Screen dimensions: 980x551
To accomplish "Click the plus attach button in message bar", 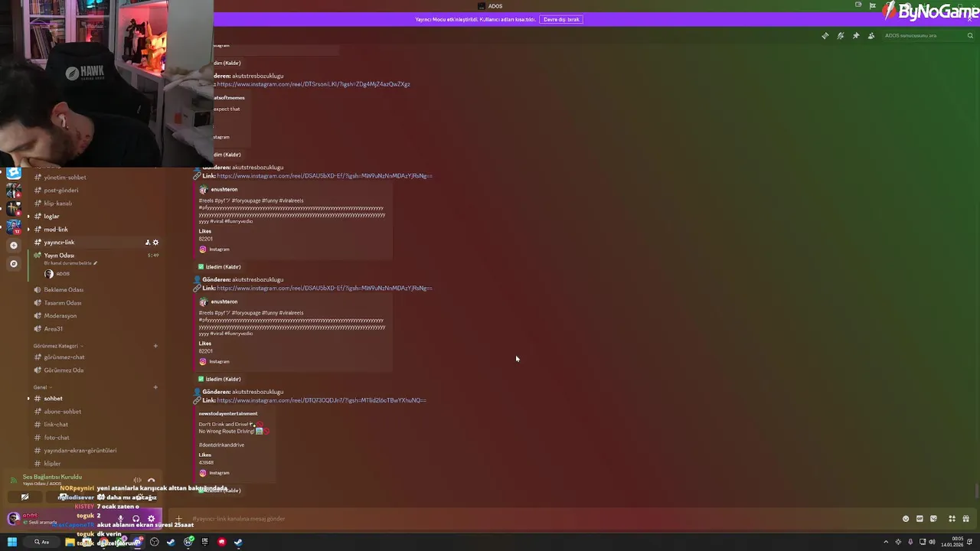I will coord(178,519).
